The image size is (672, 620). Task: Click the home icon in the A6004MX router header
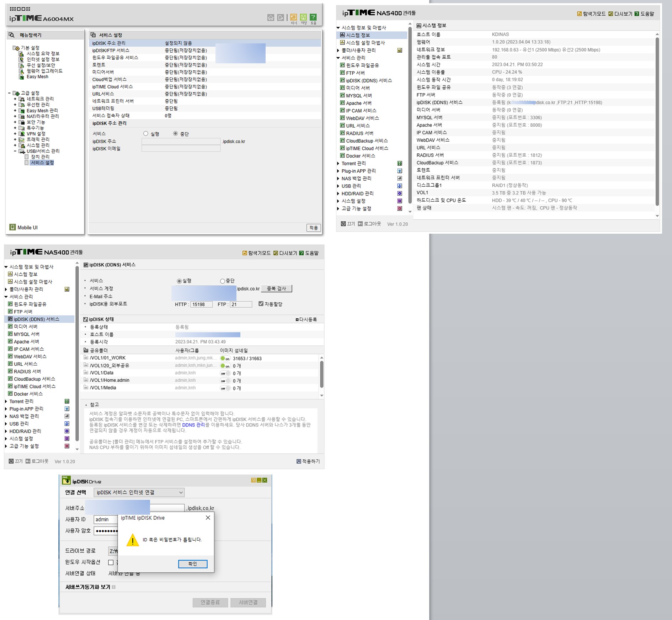pos(271,17)
